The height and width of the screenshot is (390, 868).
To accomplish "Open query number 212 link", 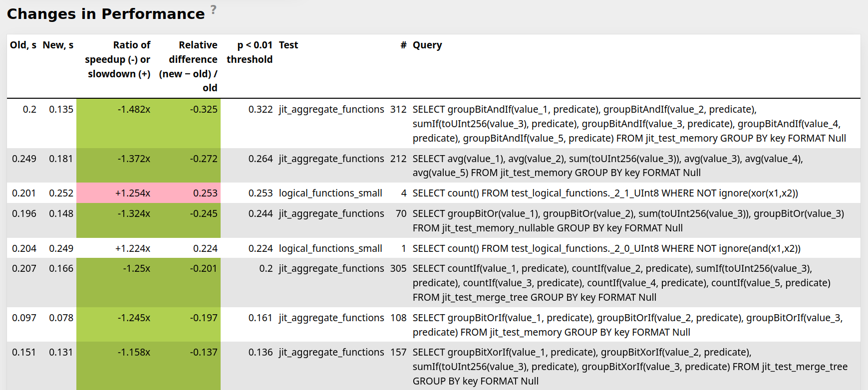I will point(398,159).
